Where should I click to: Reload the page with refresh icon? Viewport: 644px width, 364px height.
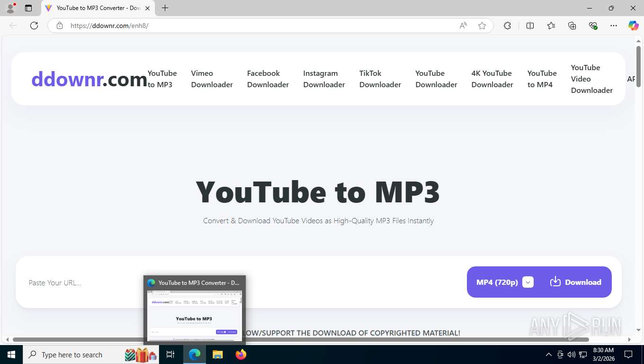pos(34,26)
